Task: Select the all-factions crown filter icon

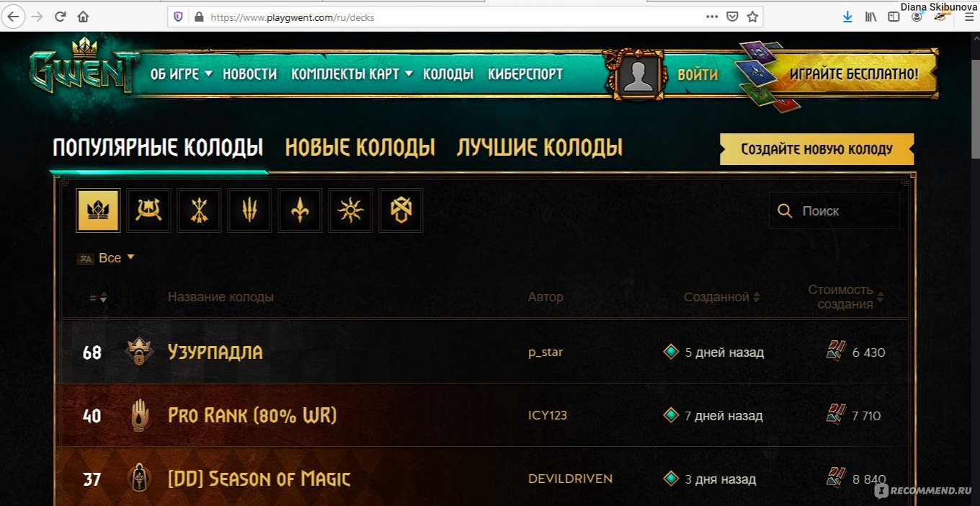Action: [98, 210]
